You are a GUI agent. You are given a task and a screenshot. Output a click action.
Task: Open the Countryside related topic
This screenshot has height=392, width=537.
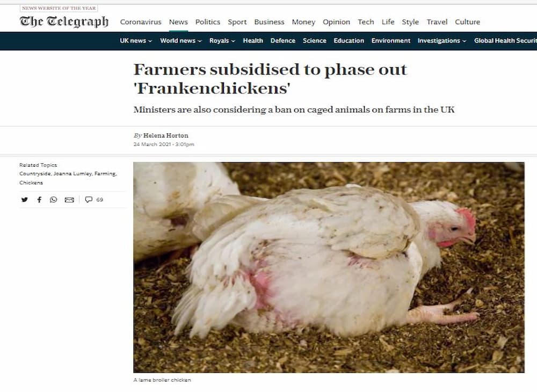tap(35, 173)
